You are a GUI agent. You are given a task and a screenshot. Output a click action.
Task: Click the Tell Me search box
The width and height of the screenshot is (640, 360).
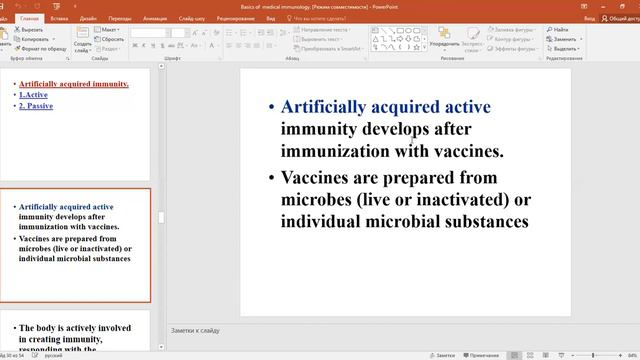tap(316, 18)
